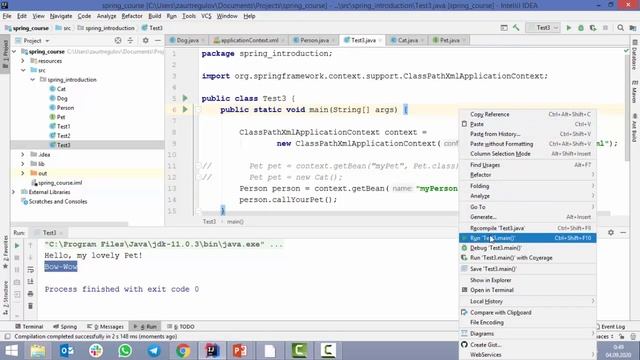Image resolution: width=640 pixels, height=360 pixels.
Task: Open WhatsApp from the taskbar
Action: 125,351
